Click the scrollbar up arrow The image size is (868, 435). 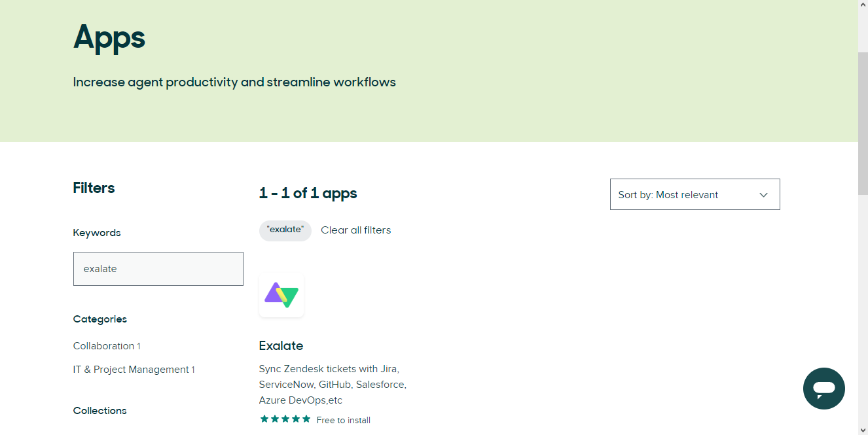pyautogui.click(x=863, y=5)
